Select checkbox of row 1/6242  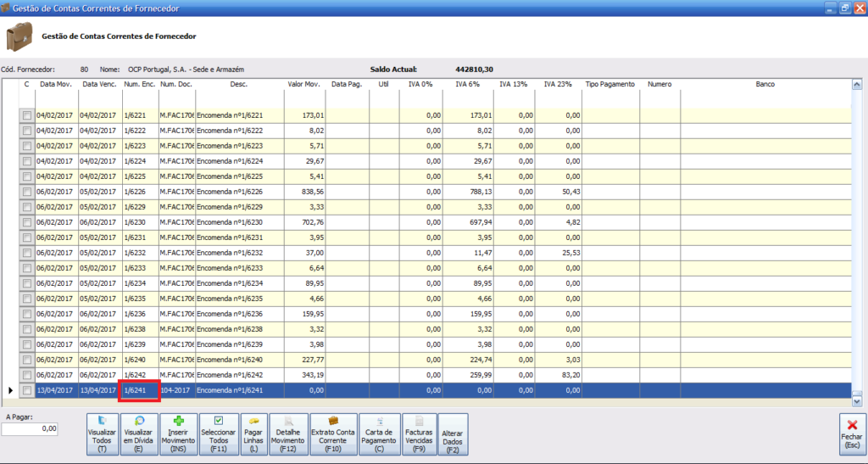[27, 375]
